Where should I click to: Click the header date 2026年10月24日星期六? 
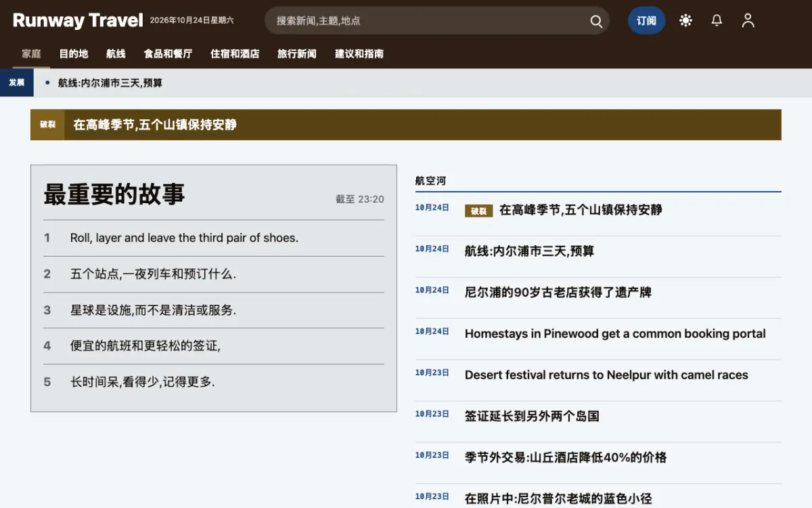coord(192,20)
